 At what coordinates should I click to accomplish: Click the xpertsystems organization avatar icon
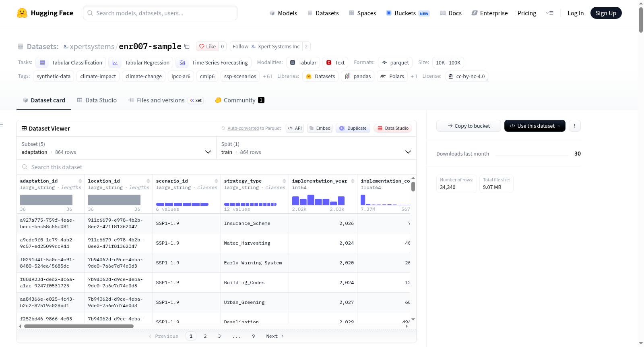(x=66, y=46)
